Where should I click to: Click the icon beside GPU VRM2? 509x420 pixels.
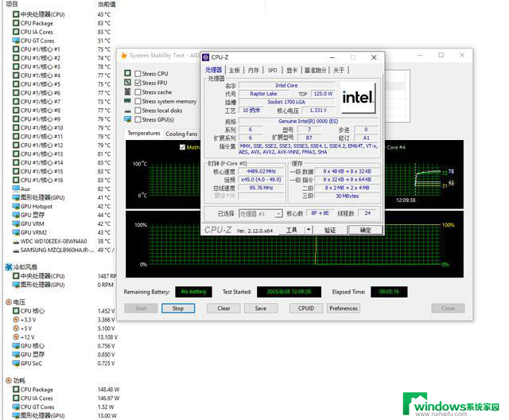click(16, 232)
